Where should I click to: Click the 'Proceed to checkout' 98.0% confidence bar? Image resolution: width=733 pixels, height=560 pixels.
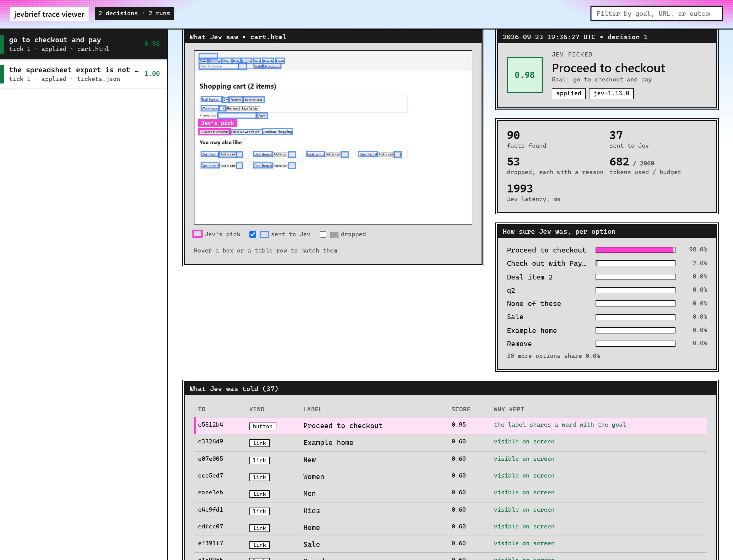pyautogui.click(x=635, y=250)
